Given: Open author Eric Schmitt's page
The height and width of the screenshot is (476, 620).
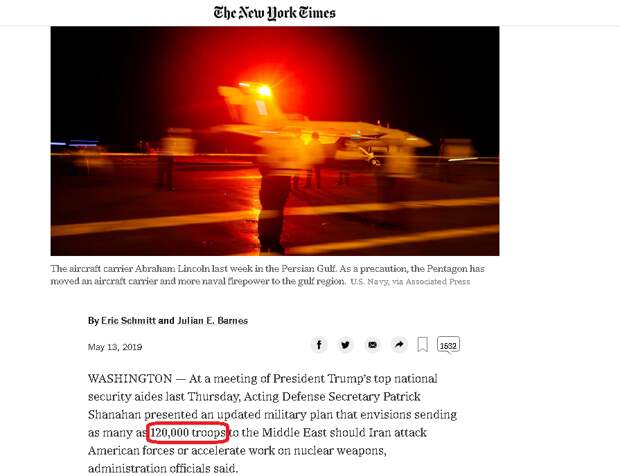Looking at the screenshot, I should pyautogui.click(x=129, y=321).
